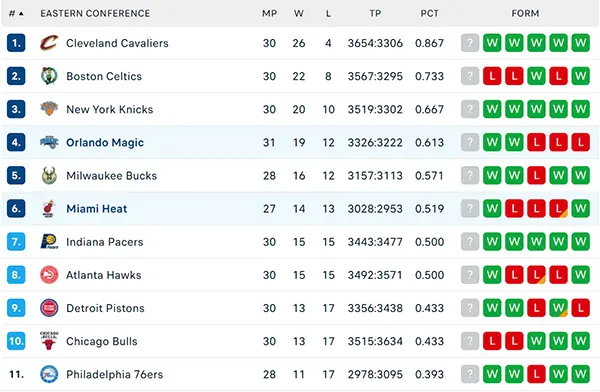This screenshot has width=600, height=392.
Task: Click the Detroit Pistons team name
Action: click(105, 308)
